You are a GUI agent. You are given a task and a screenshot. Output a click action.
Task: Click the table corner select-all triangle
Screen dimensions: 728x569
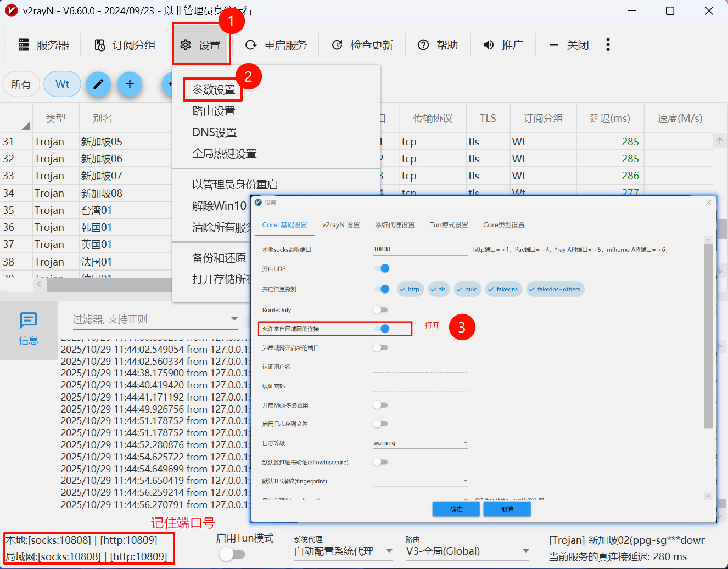click(x=25, y=126)
